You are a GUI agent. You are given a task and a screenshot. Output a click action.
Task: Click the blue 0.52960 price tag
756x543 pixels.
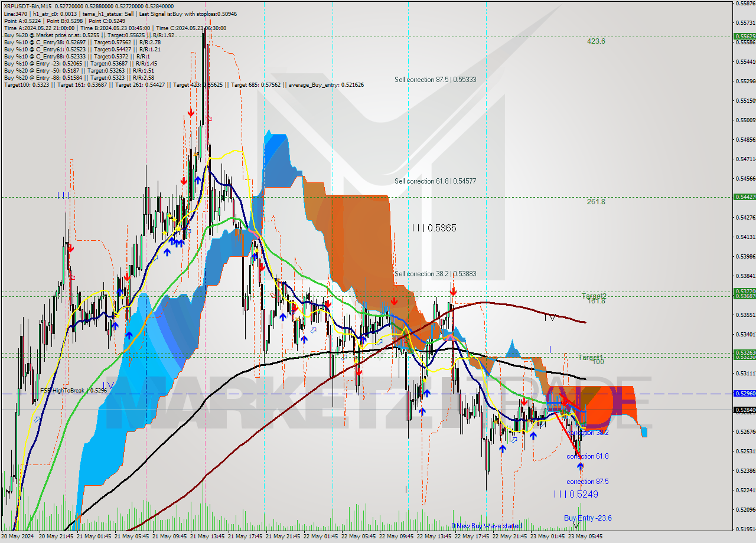tap(744, 393)
